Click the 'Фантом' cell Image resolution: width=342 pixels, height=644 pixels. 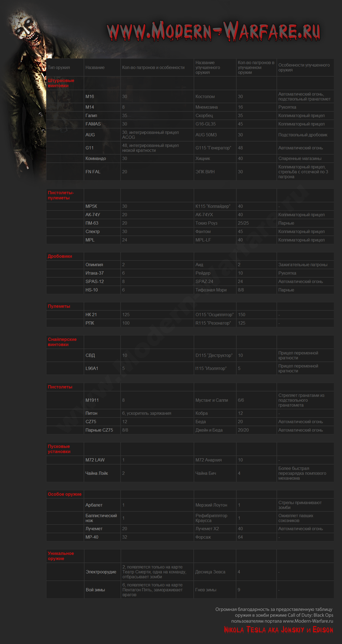tap(215, 232)
